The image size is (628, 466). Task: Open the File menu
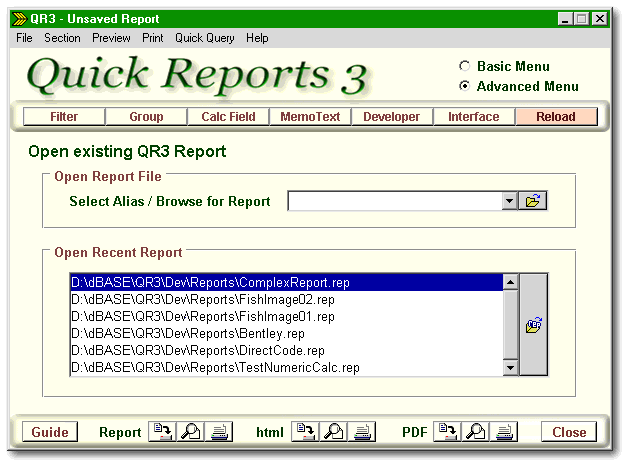[24, 38]
